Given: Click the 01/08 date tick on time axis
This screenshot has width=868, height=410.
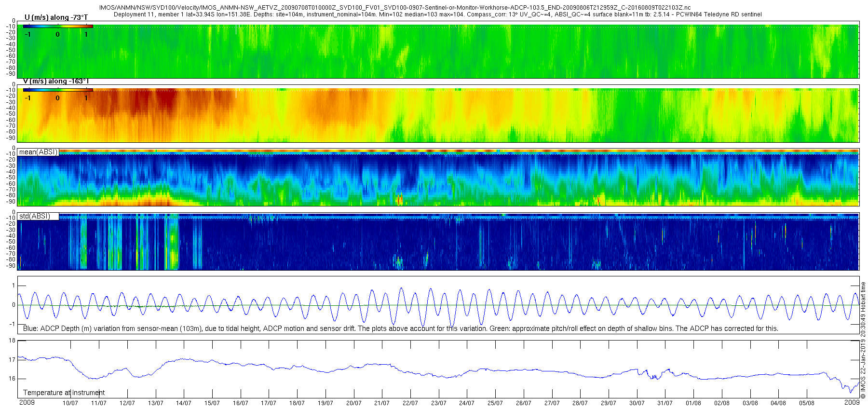Looking at the screenshot, I should point(693,403).
